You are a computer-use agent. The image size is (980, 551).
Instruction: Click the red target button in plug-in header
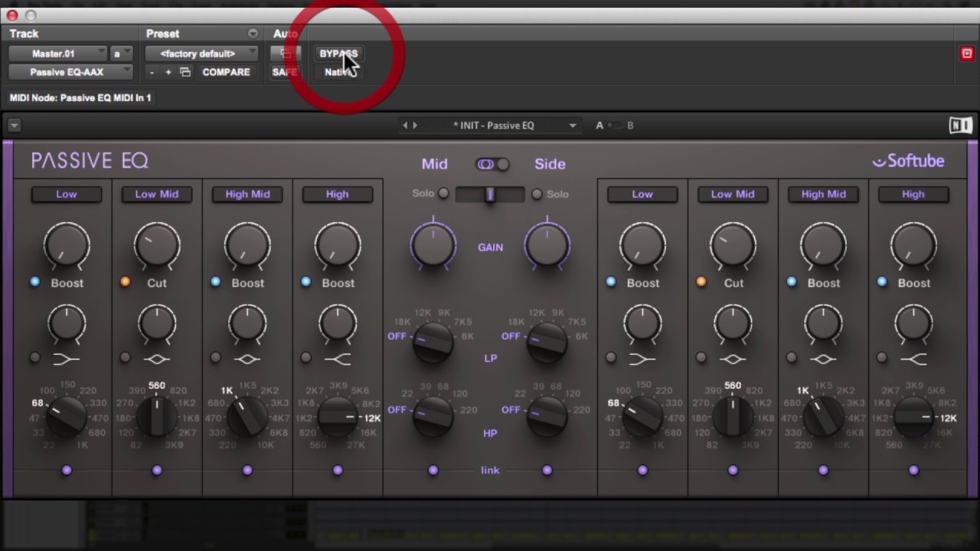(967, 54)
